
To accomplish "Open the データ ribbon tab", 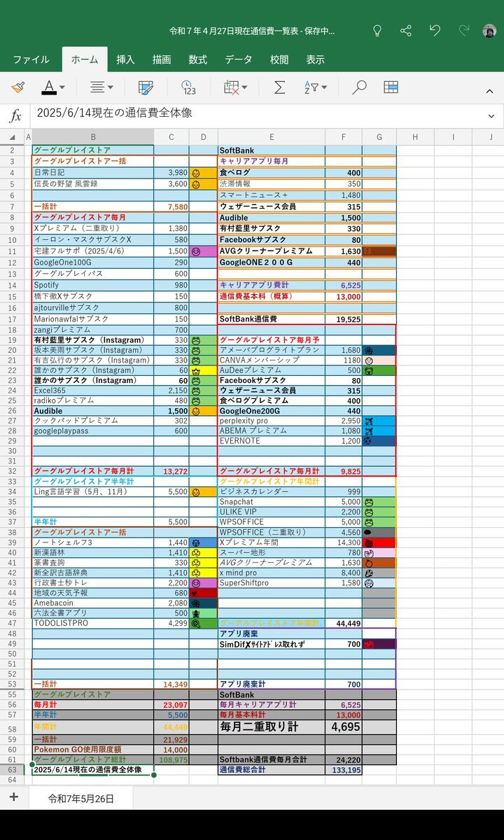I will click(239, 59).
